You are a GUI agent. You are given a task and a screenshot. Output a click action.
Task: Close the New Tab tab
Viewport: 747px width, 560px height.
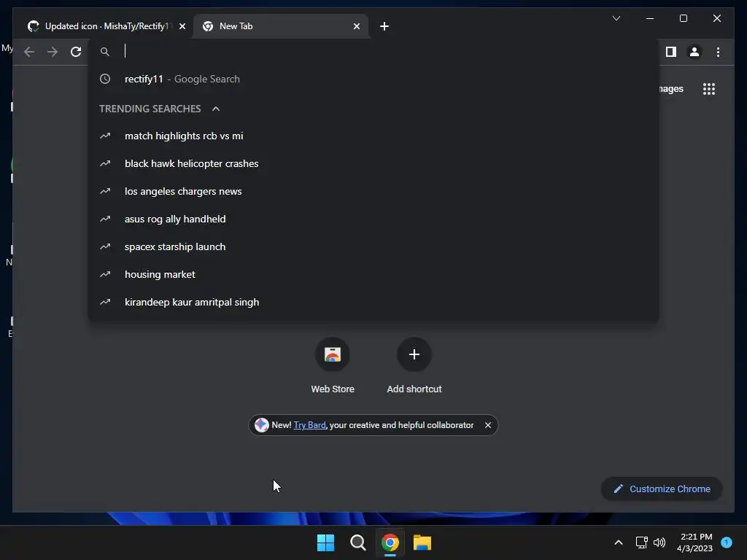(x=356, y=26)
